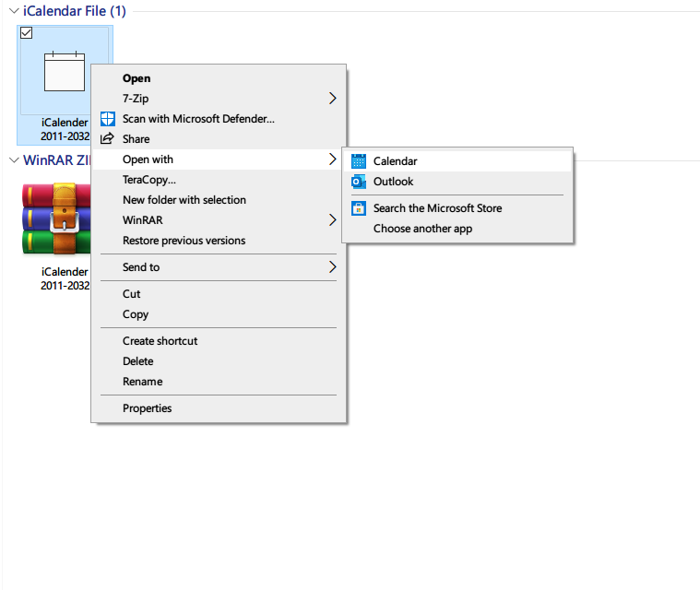Image resolution: width=700 pixels, height=590 pixels.
Task: Collapse the WinRAR ZIP group chevron
Action: click(12, 160)
